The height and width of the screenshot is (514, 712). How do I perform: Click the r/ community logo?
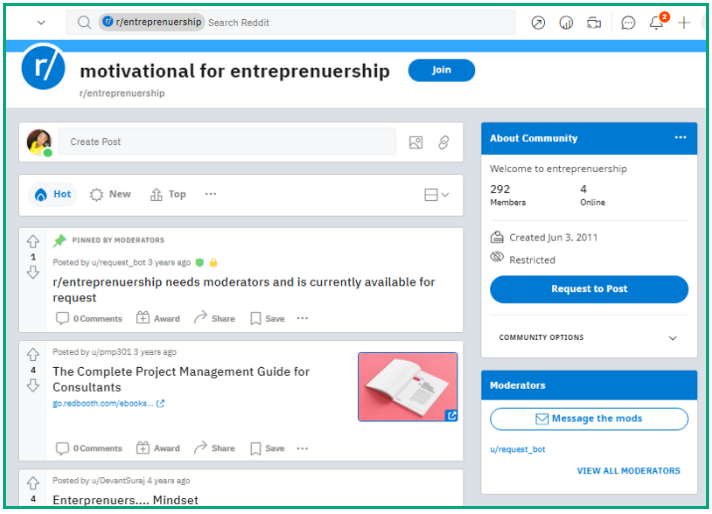point(43,67)
